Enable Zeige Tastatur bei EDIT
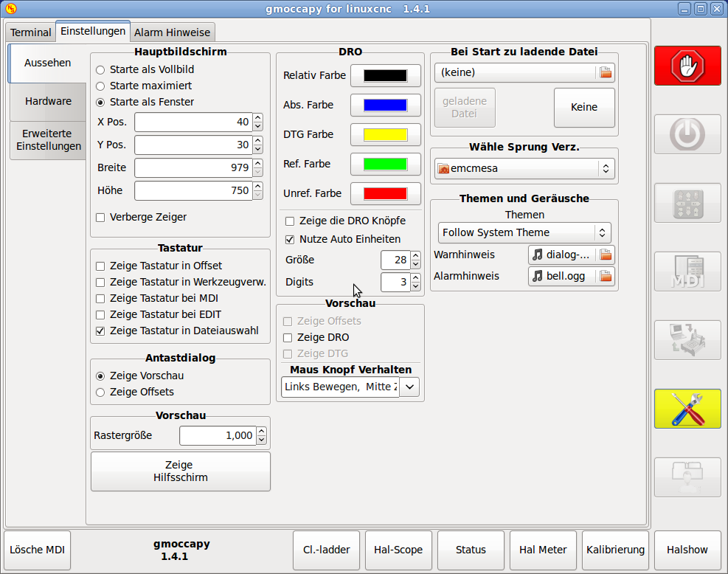 [x=100, y=315]
